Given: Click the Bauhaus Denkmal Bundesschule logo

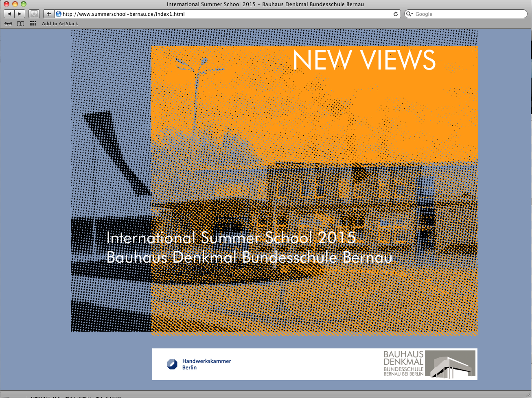Looking at the screenshot, I should coord(429,363).
